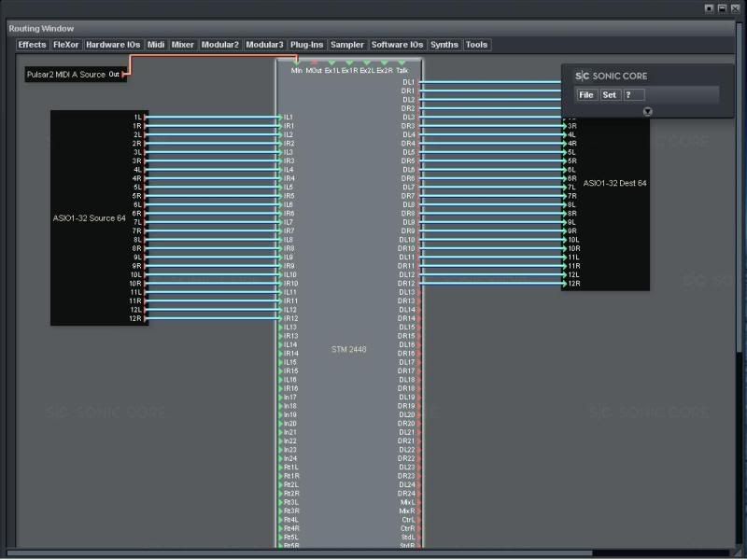Click the File button in Sonic Core panel
Viewport: 747px width, 560px height.
(586, 95)
